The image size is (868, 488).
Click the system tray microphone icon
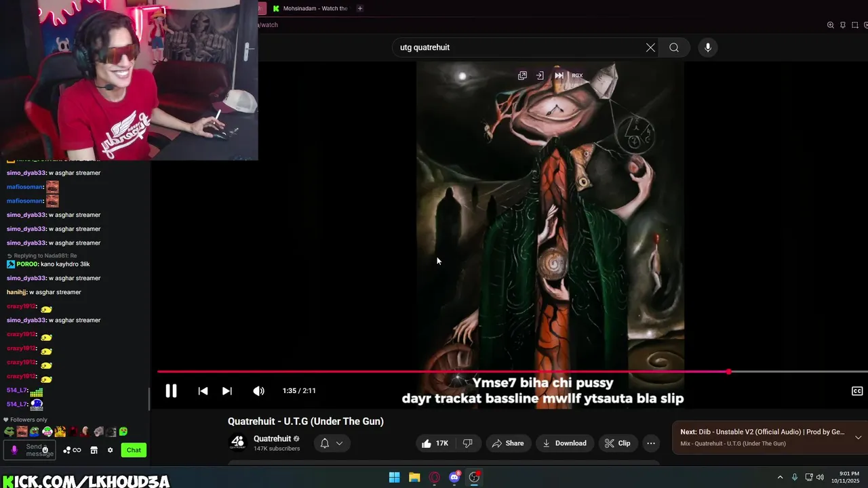(795, 477)
